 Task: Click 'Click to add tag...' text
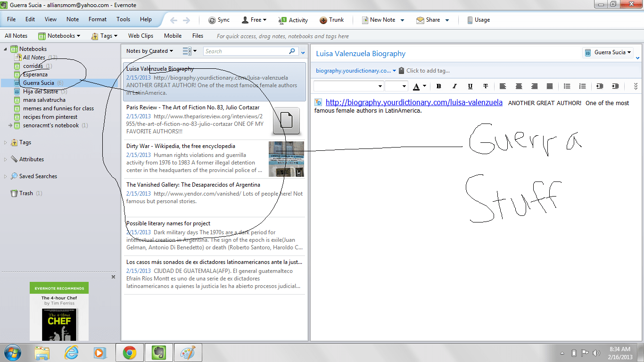coord(428,71)
